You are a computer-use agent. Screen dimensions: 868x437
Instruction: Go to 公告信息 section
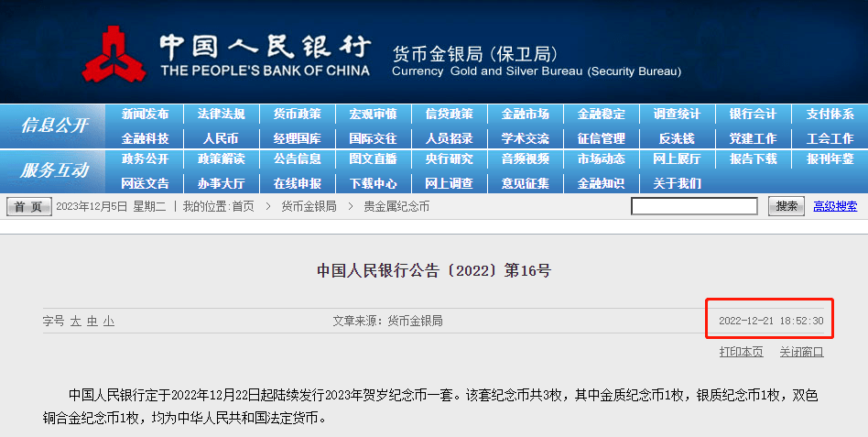click(x=298, y=159)
